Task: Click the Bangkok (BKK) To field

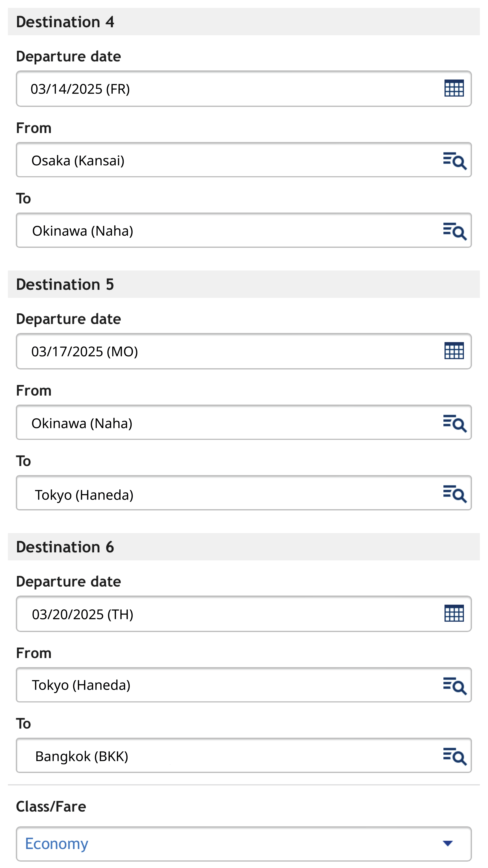Action: point(219,756)
